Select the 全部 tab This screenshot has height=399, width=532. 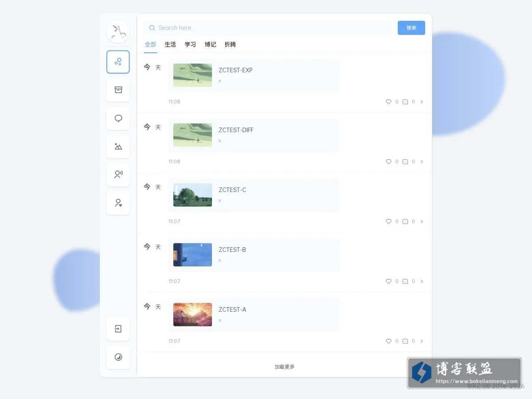coord(150,45)
